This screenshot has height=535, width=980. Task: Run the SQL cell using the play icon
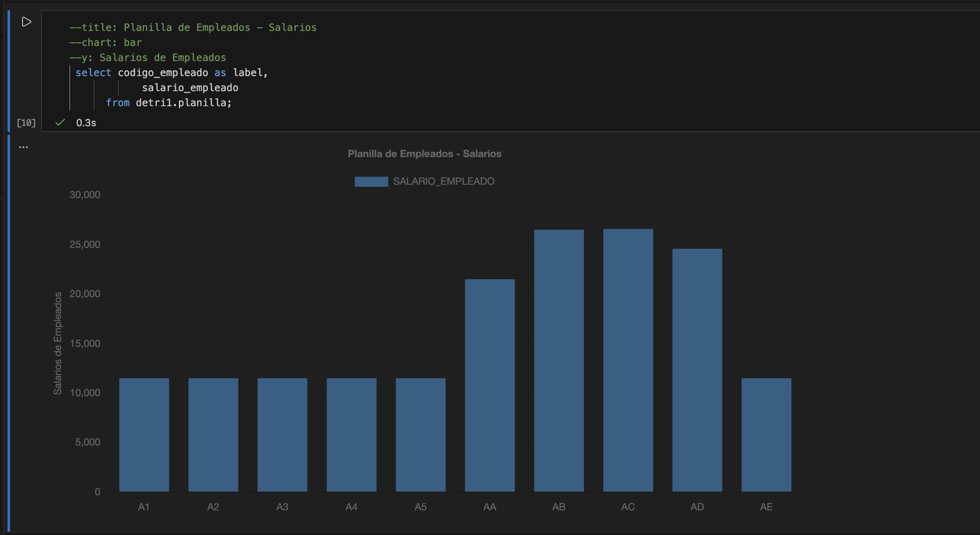click(x=26, y=21)
